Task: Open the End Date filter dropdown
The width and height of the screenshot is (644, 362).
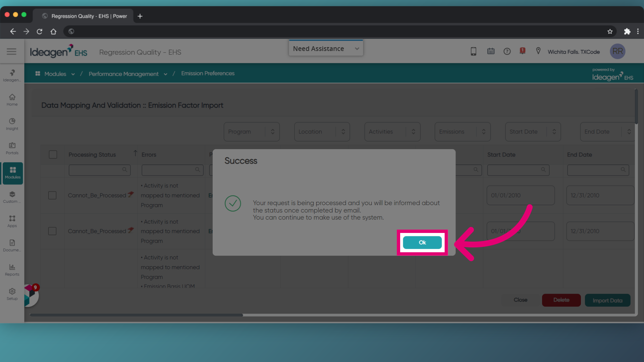Action: [x=607, y=132]
